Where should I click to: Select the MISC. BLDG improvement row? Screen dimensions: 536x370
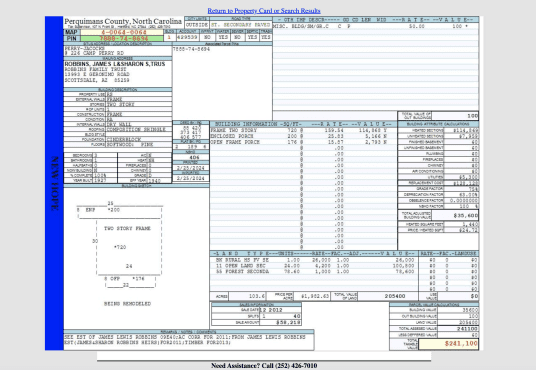pos(376,26)
